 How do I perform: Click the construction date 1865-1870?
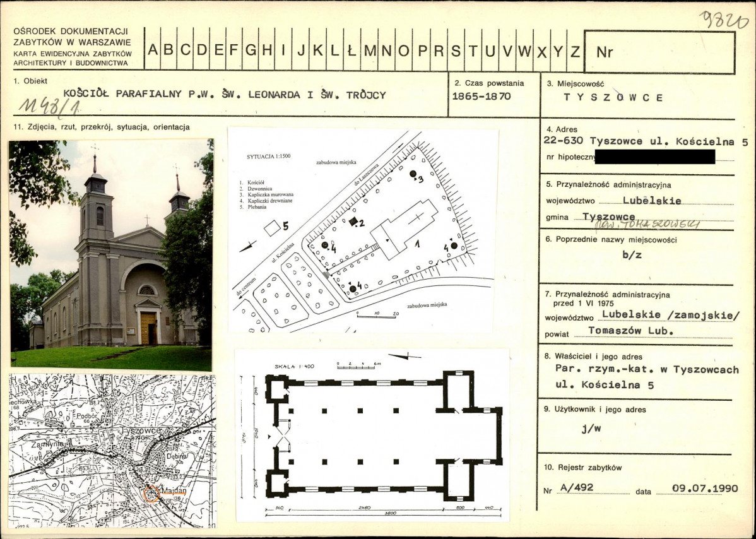tap(481, 97)
